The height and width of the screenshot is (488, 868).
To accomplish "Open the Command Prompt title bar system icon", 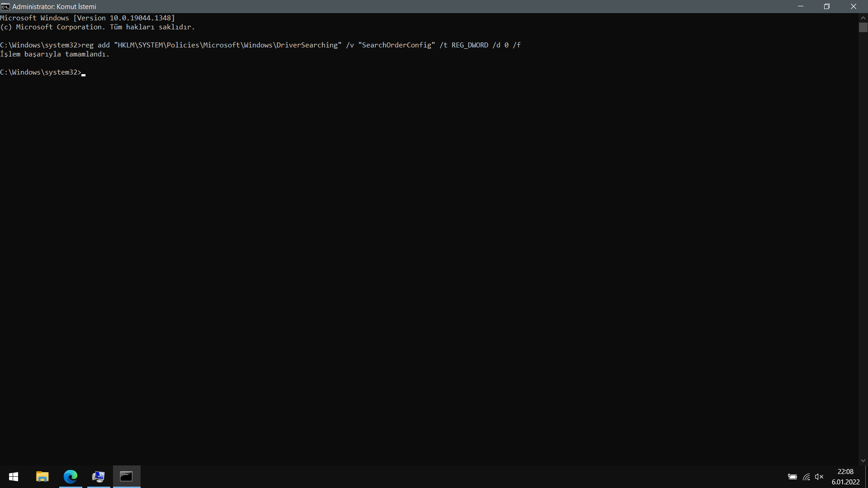I will point(5,6).
